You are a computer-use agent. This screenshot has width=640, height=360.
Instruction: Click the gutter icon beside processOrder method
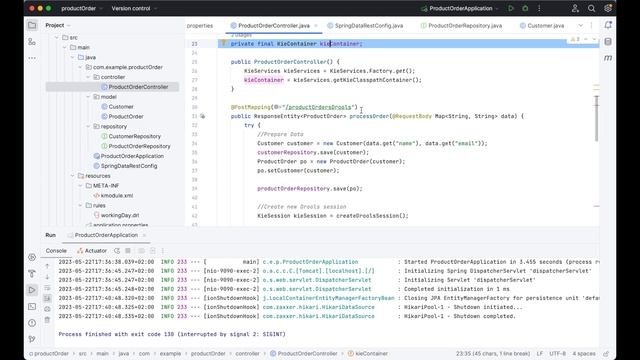coord(202,116)
